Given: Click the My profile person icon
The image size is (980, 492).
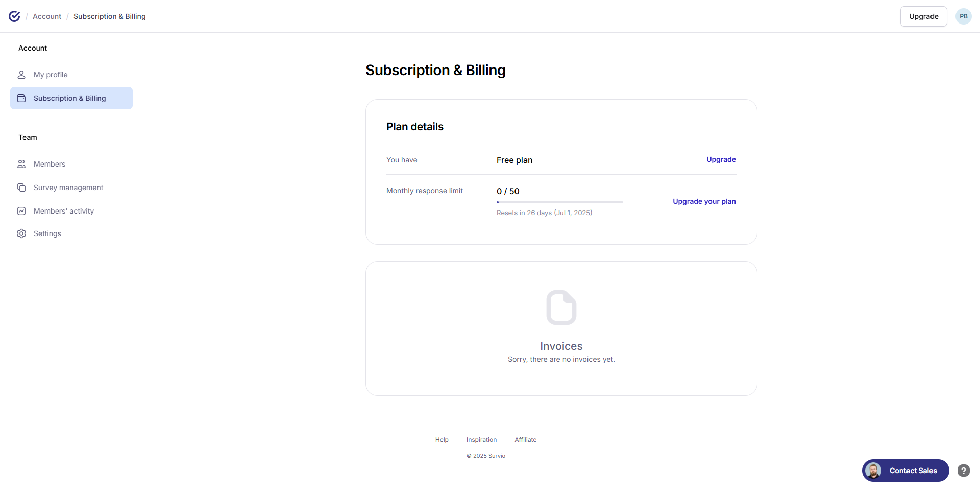Looking at the screenshot, I should point(21,75).
